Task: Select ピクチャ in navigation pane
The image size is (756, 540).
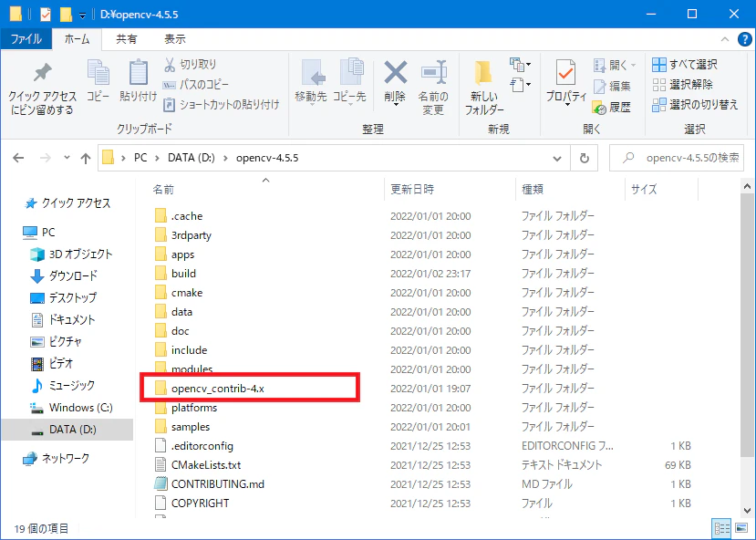Action: pos(57,341)
